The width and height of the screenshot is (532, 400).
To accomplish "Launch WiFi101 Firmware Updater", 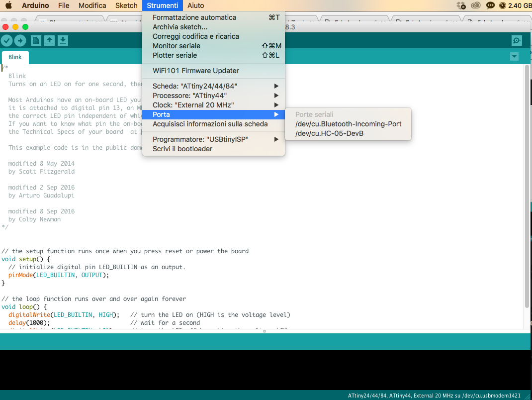I will [213, 71].
